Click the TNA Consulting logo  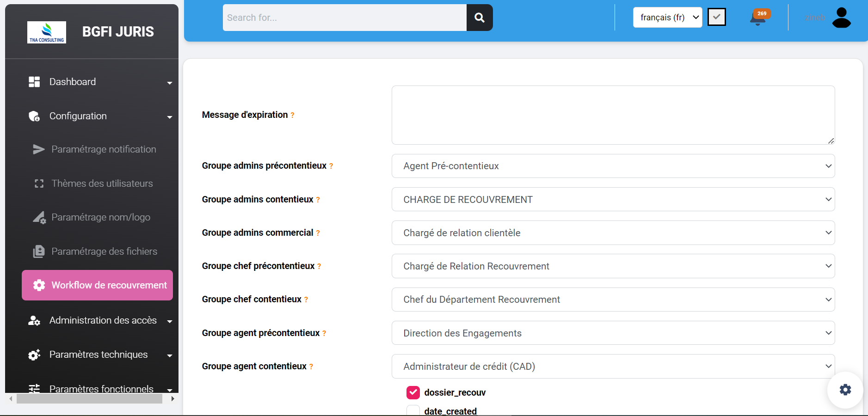coord(47,32)
